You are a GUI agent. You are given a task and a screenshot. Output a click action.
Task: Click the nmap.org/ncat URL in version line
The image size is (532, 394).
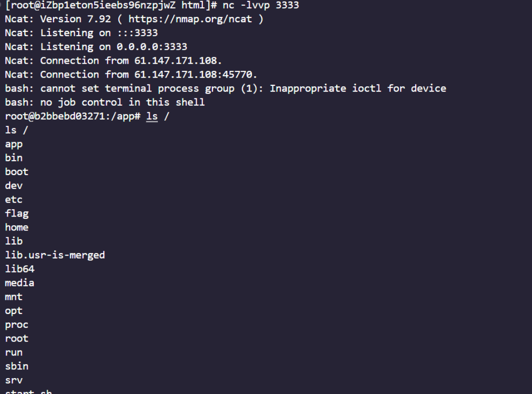tap(190, 19)
